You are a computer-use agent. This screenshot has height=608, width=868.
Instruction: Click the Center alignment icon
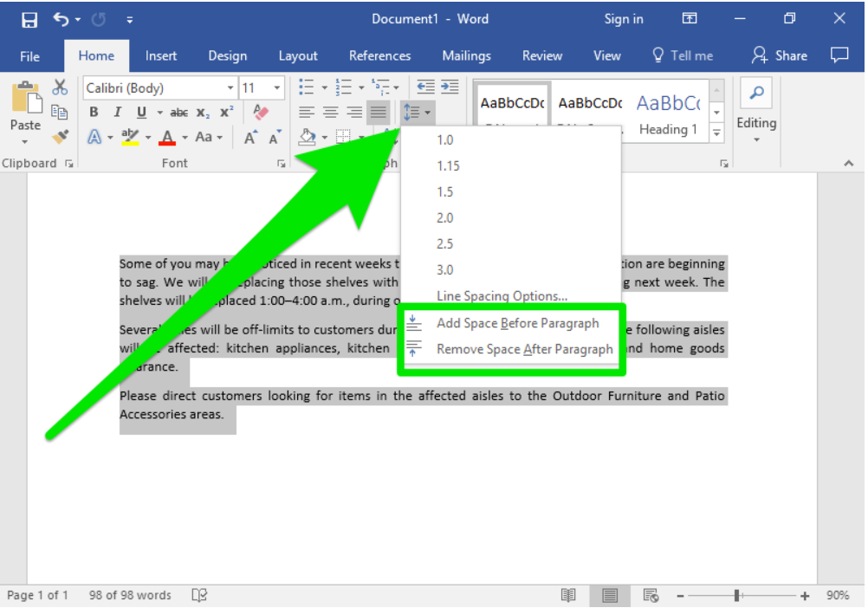[330, 112]
